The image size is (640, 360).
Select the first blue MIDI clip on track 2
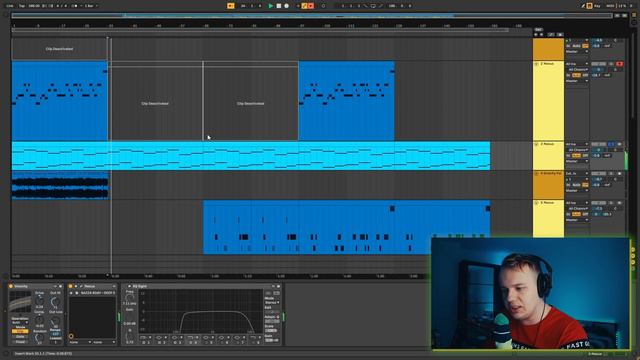pyautogui.click(x=60, y=101)
